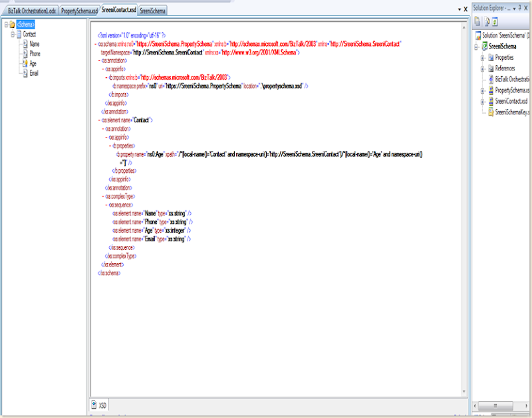This screenshot has width=532, height=418.
Task: Click the XML view scrollbar down arrow
Action: point(464,392)
